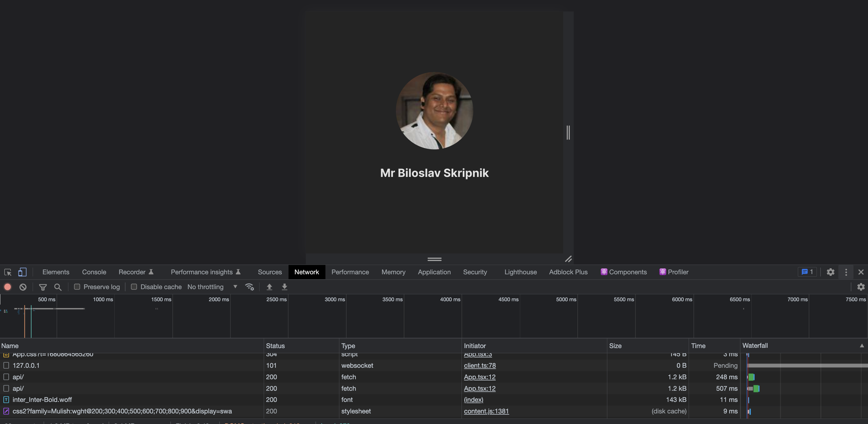Image resolution: width=868 pixels, height=424 pixels.
Task: Click the Pending time of websocket row
Action: tap(726, 365)
